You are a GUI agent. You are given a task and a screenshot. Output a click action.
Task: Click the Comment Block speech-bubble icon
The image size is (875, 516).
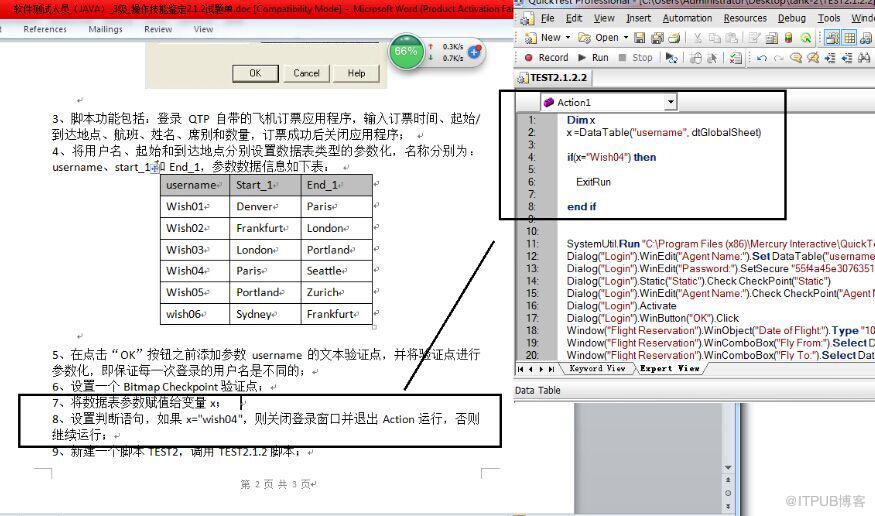click(796, 57)
